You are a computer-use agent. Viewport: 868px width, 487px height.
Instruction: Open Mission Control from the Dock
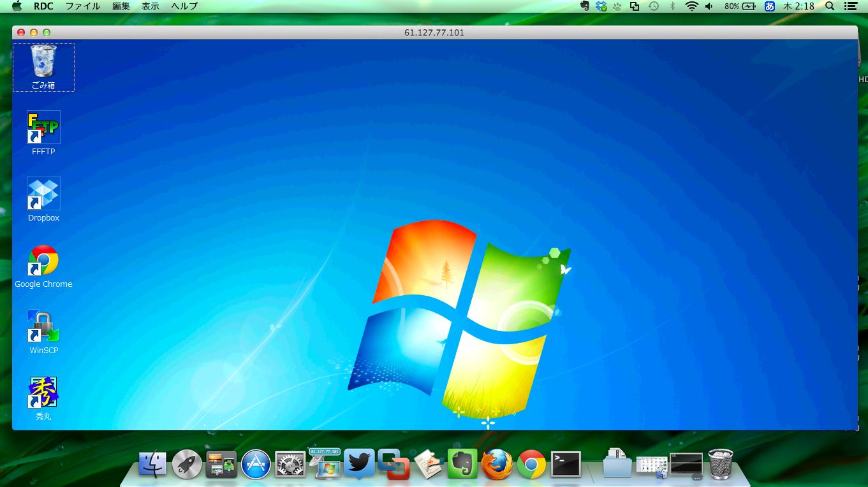click(x=221, y=464)
